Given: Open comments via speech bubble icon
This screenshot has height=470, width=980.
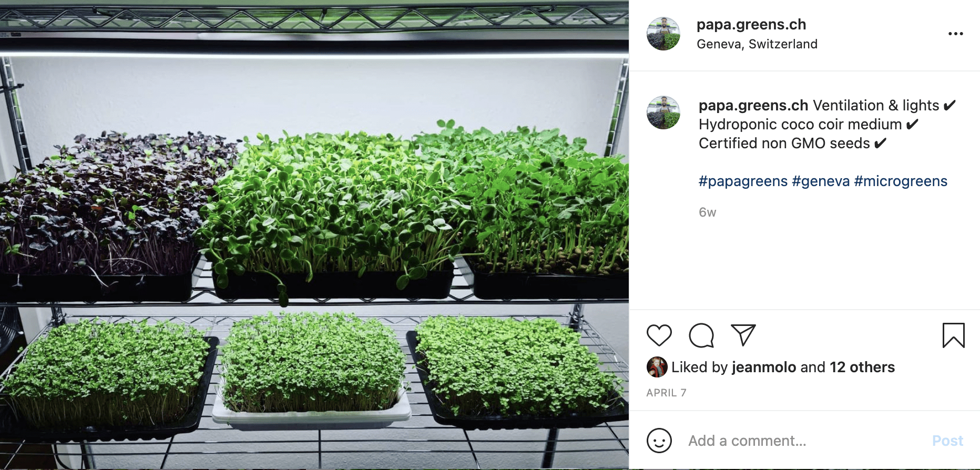Looking at the screenshot, I should pos(701,335).
